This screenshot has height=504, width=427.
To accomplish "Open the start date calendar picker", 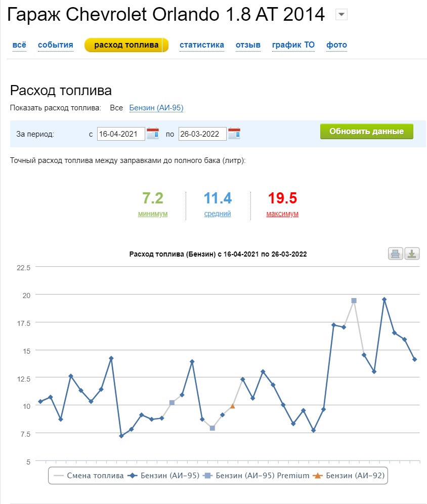I will [153, 134].
